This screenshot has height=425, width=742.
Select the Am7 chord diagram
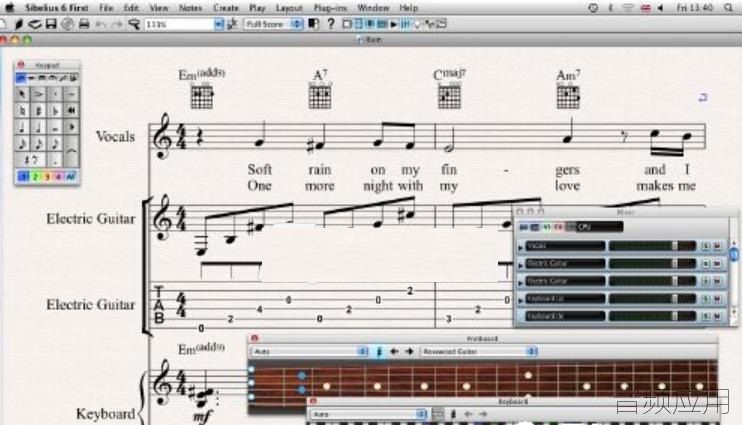coord(568,96)
